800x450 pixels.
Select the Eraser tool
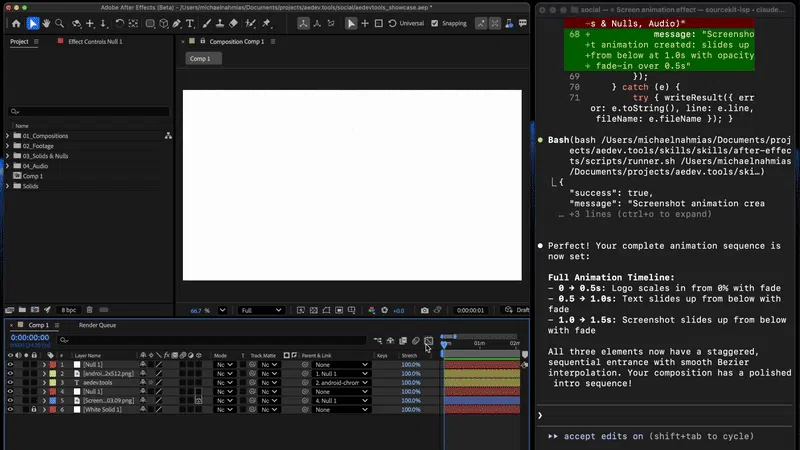(233, 23)
